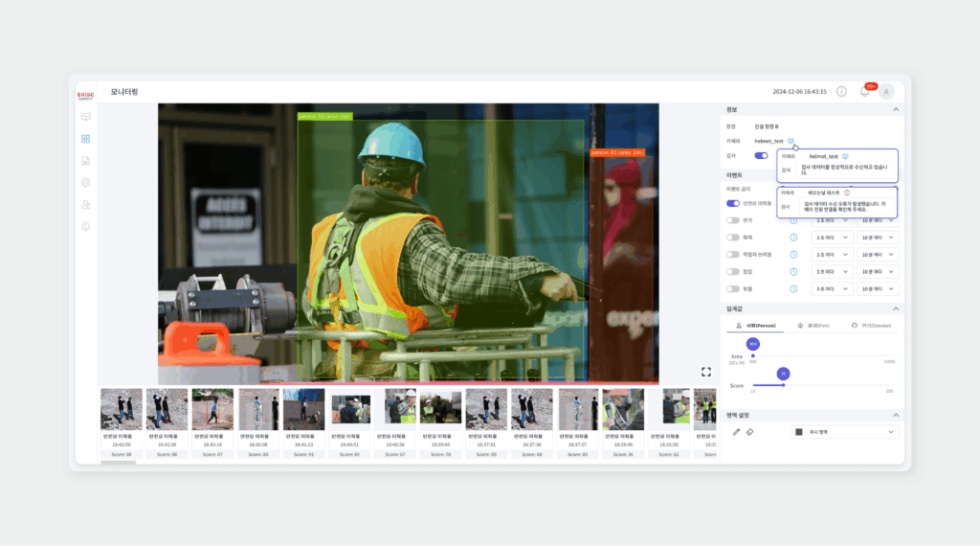Open the alarm bell icon in sidebar
This screenshot has width=980, height=546.
point(85,226)
